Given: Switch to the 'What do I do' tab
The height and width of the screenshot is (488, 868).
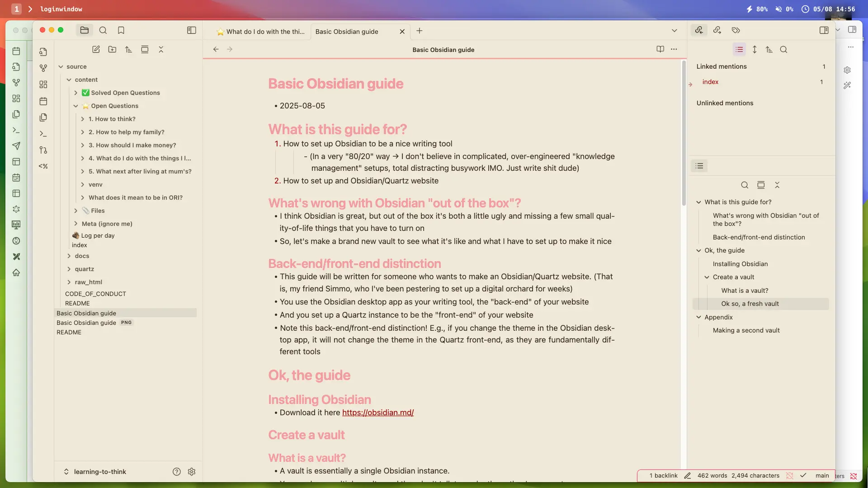Looking at the screenshot, I should [261, 32].
